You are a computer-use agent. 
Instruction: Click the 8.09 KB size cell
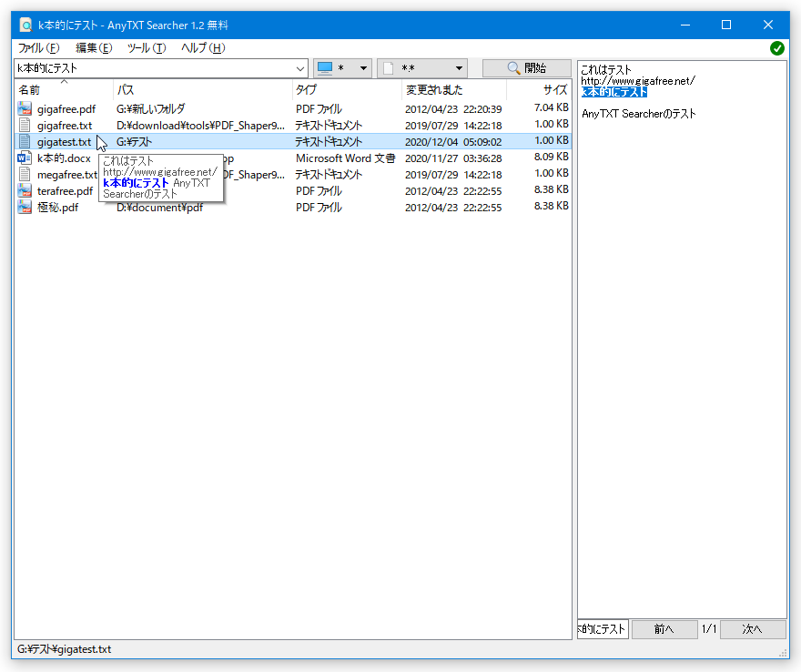[x=552, y=157]
